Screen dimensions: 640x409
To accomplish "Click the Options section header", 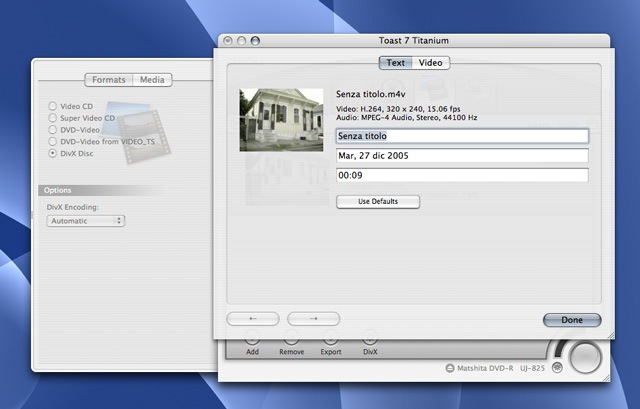I will point(98,190).
